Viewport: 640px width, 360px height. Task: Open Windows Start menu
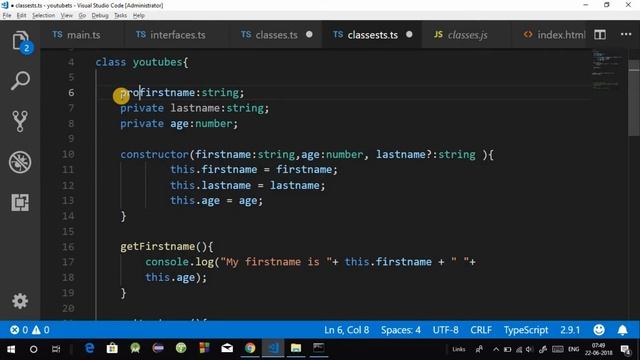(x=11, y=349)
